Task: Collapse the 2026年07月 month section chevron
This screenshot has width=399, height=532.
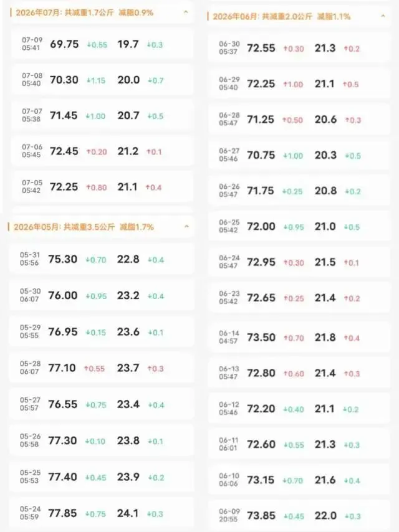Action: point(186,12)
